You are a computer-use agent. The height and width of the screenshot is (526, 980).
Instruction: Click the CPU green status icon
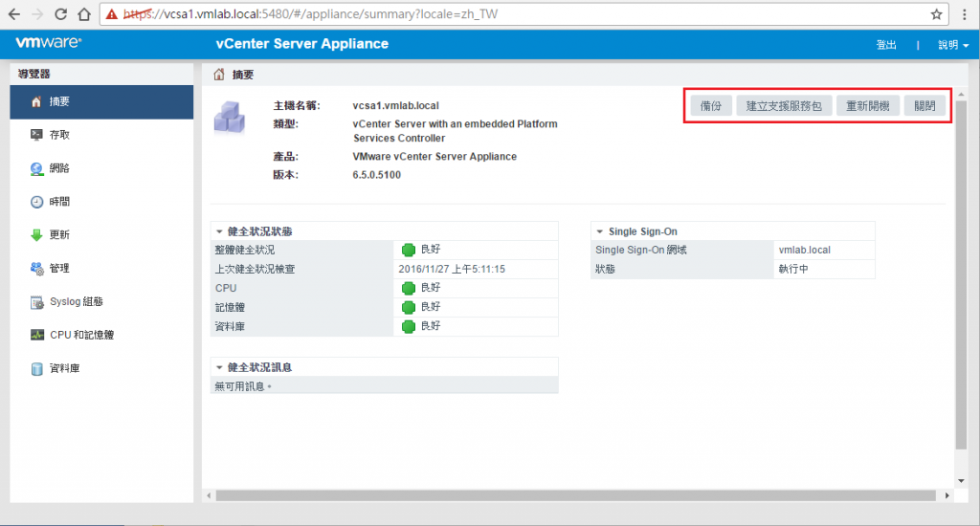[x=408, y=288]
